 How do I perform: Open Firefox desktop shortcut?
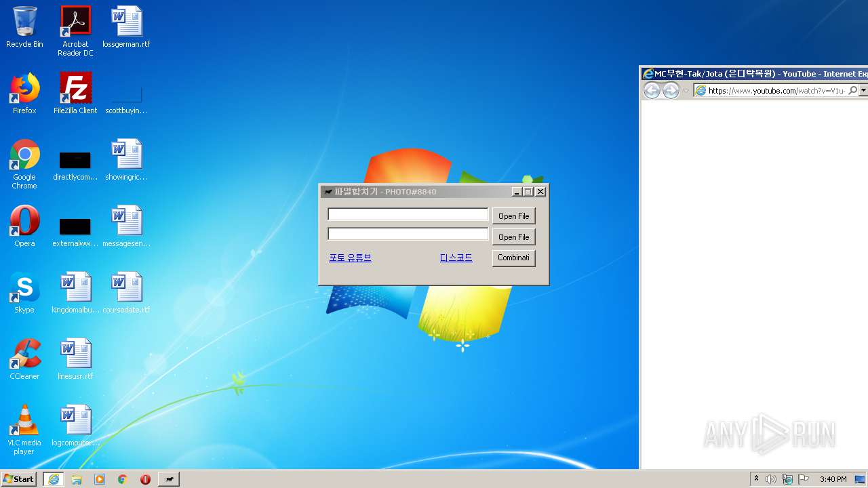coord(24,94)
